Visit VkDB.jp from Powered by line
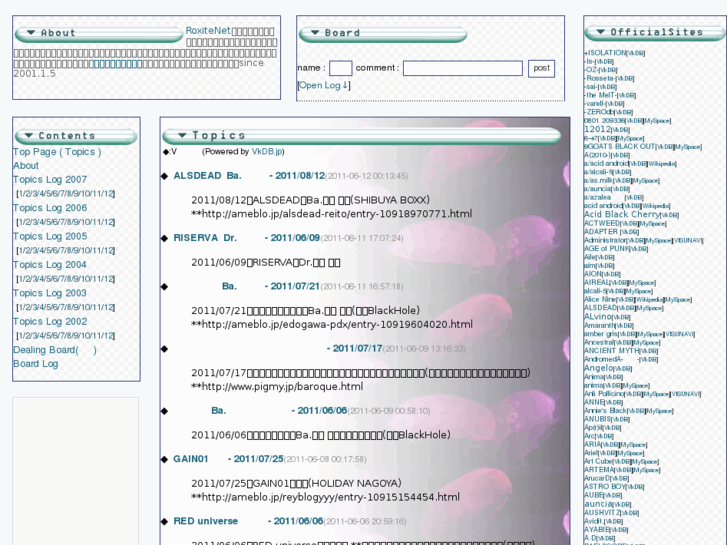The image size is (727, 545). click(267, 152)
